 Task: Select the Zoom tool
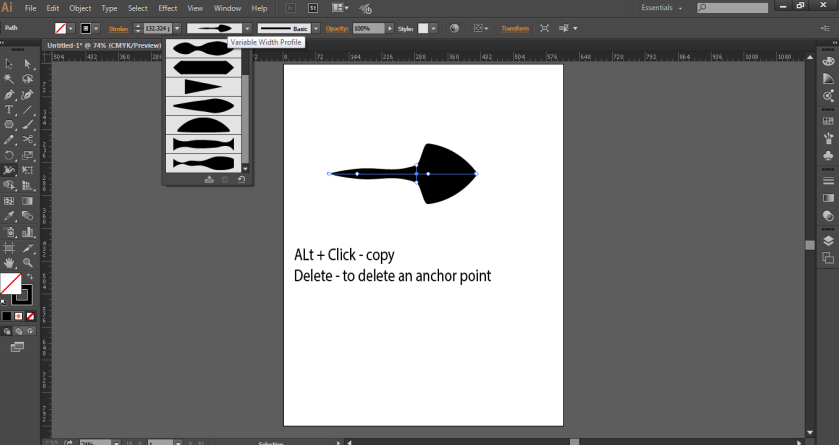click(x=27, y=263)
